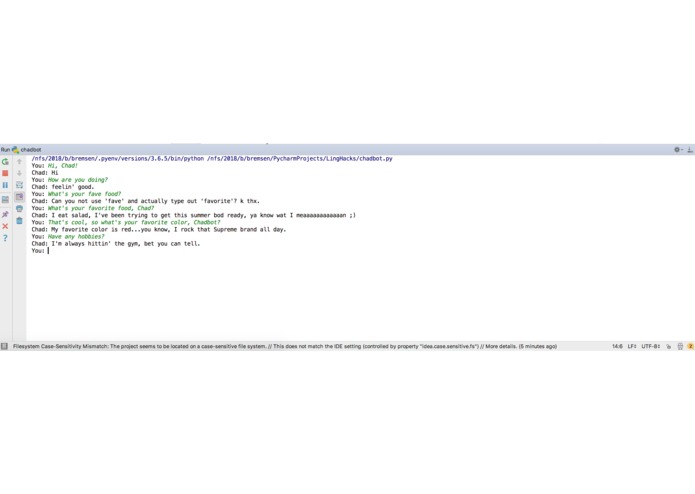This screenshot has width=695, height=494.
Task: Click the text 'That's cool, so what's your favorite color'
Action: click(119, 222)
